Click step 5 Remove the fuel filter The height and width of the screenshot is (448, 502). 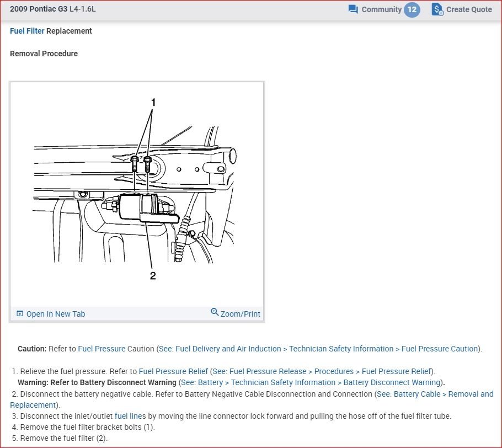pos(60,439)
